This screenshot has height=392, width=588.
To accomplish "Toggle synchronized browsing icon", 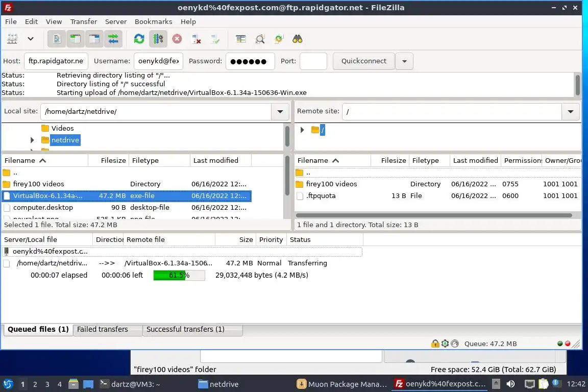I will click(279, 39).
